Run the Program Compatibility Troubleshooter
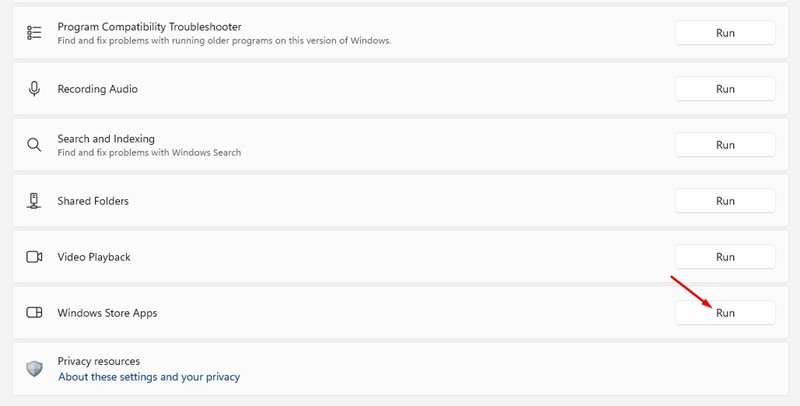The height and width of the screenshot is (406, 800). click(725, 33)
